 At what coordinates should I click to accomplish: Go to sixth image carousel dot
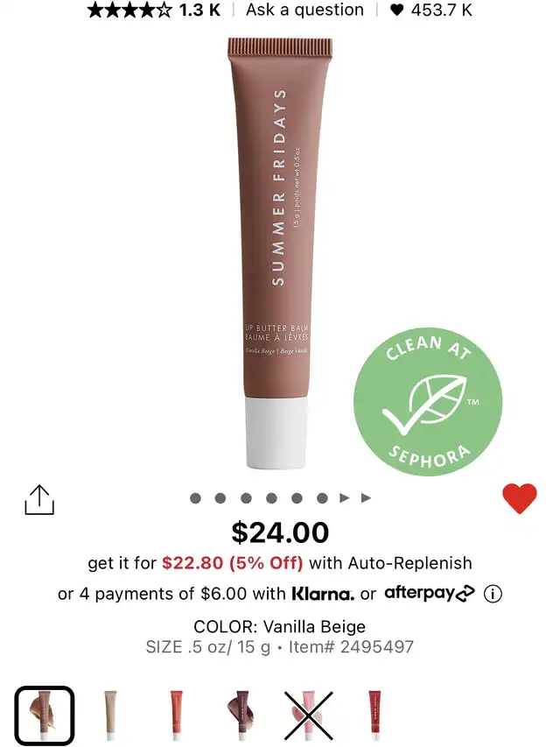322,498
